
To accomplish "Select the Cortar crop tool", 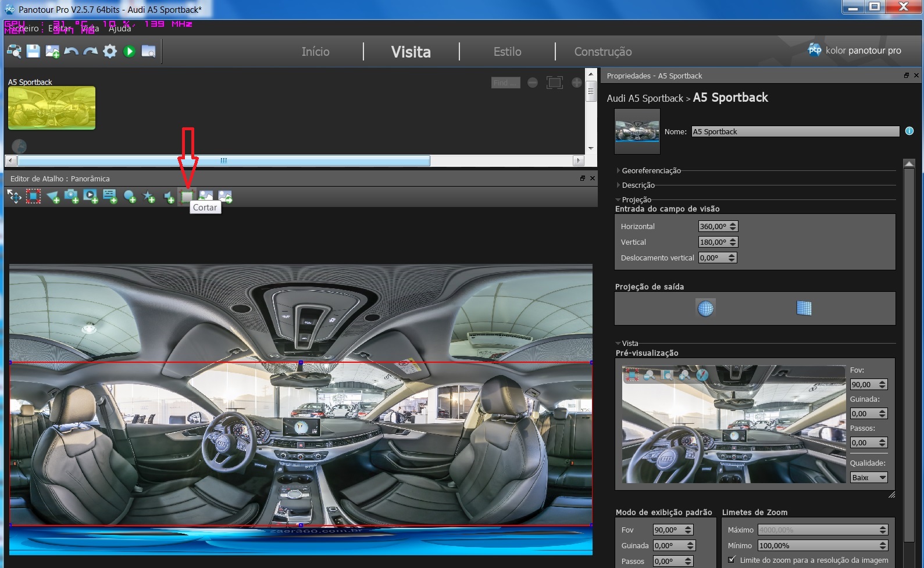I will (x=186, y=197).
